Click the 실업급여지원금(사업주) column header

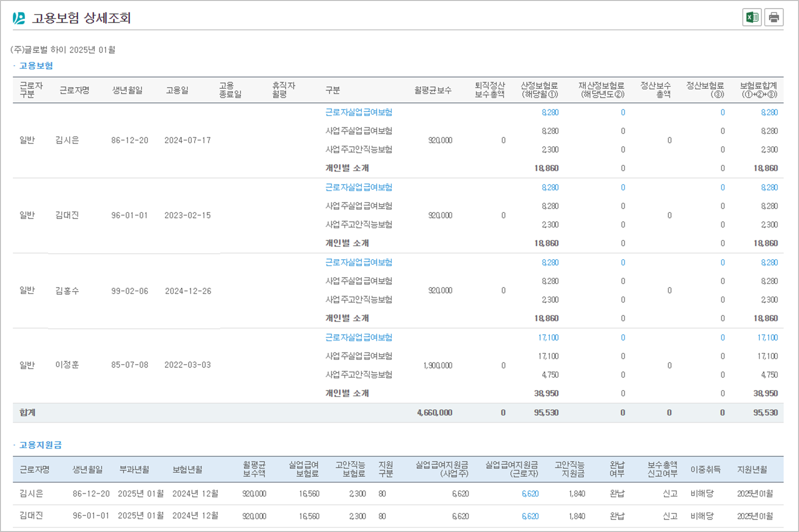click(442, 469)
